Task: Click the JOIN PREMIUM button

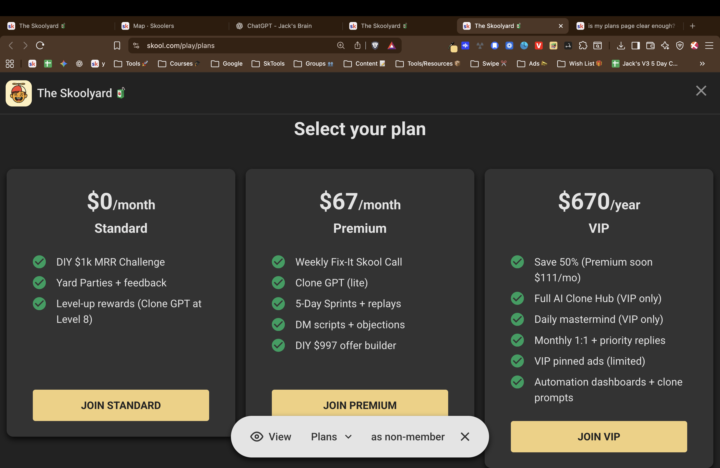Action: [x=360, y=403]
